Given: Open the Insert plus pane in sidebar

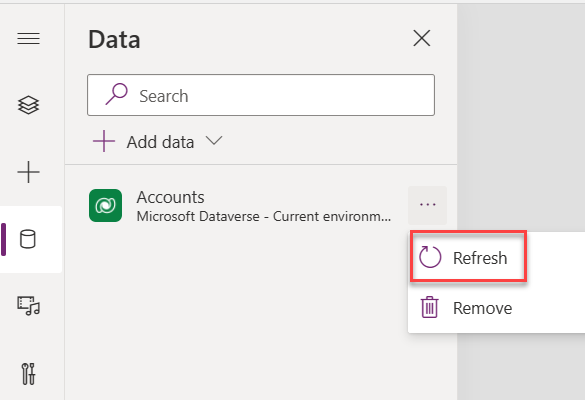Looking at the screenshot, I should coord(28,172).
